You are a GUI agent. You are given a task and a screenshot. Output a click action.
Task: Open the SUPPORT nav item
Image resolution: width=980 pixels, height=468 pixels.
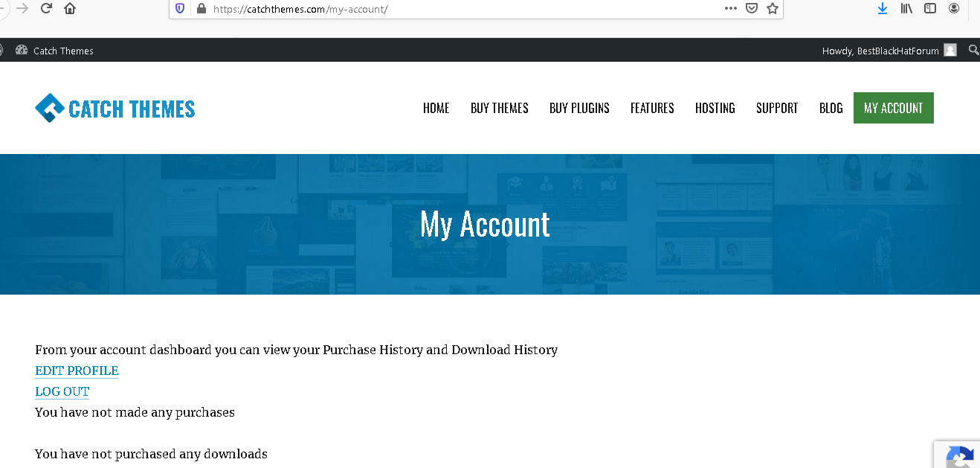(x=777, y=108)
